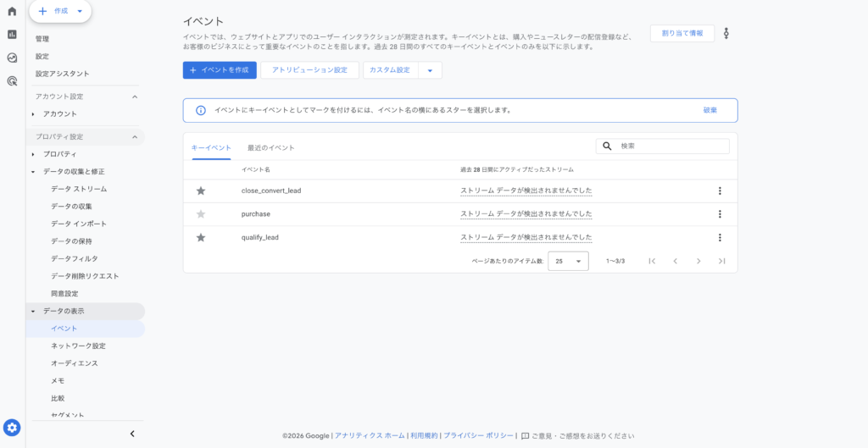The height and width of the screenshot is (448, 868).
Task: Collapse the データの収集と修正 tree section
Action: [33, 172]
